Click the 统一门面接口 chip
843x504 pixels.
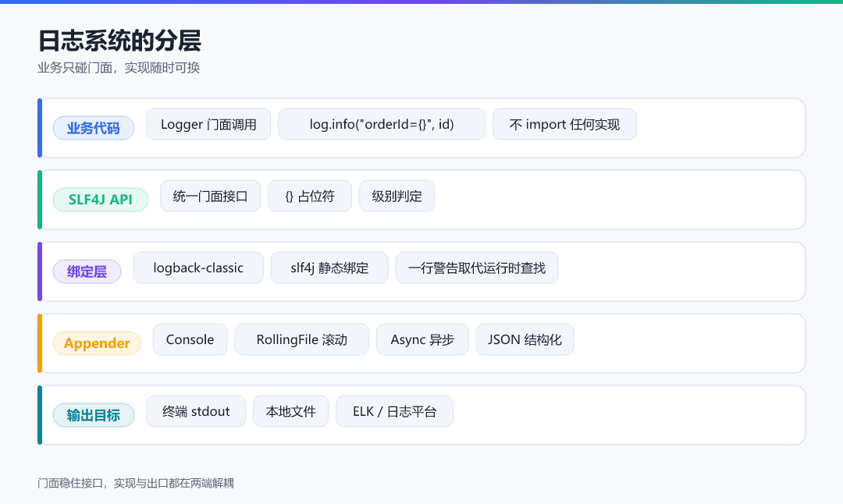pyautogui.click(x=210, y=196)
